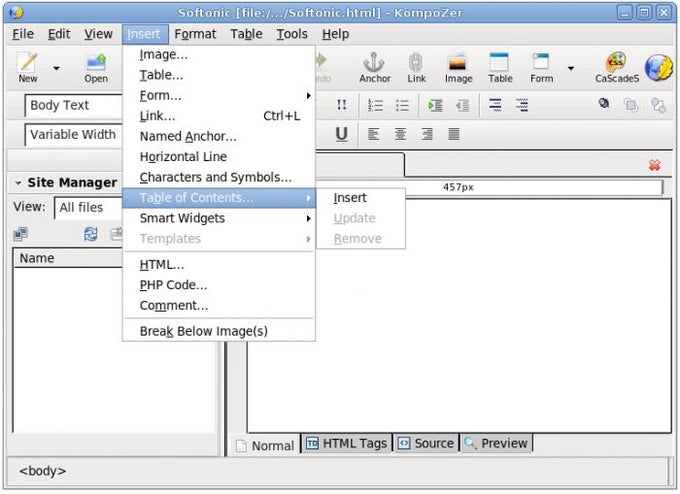Click the Name column header

pyautogui.click(x=68, y=258)
